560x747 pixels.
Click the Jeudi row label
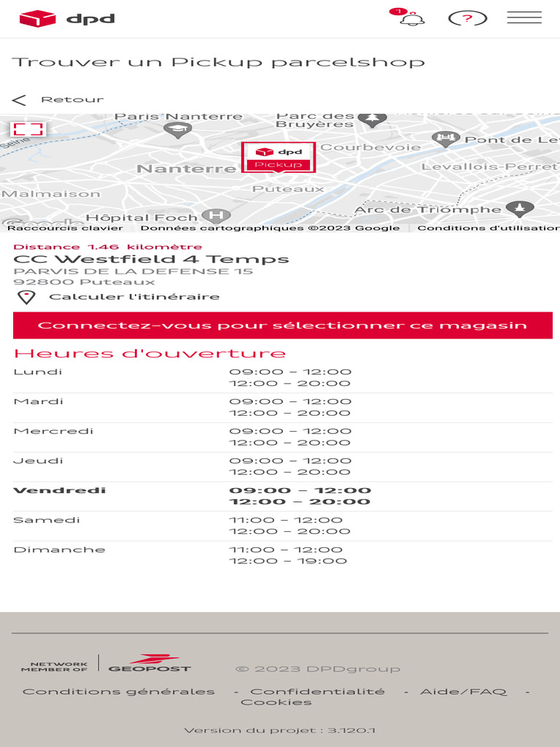click(38, 460)
